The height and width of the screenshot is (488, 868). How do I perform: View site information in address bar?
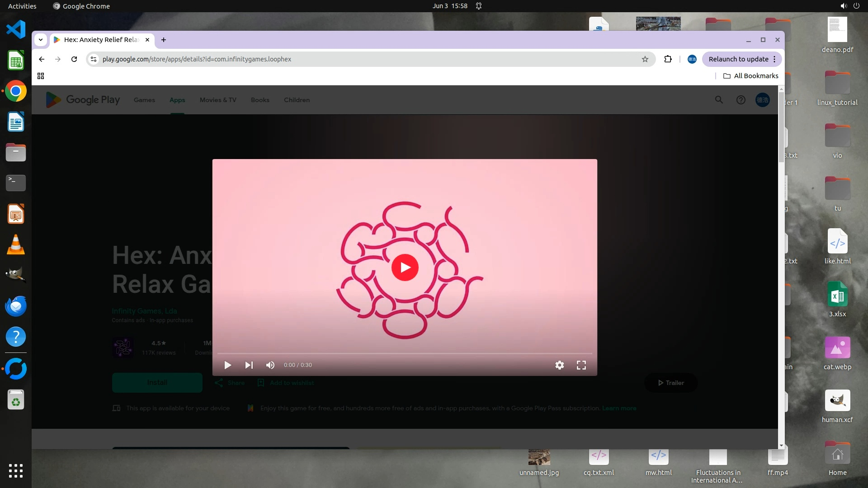point(94,59)
